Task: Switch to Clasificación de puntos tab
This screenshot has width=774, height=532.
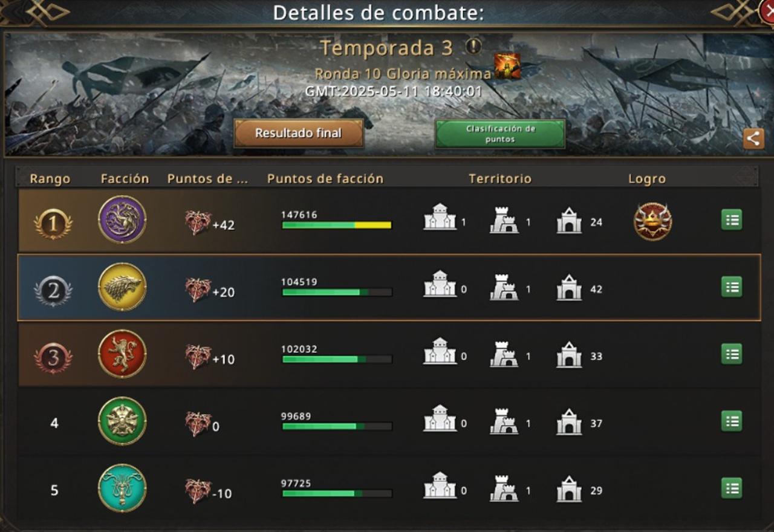Action: point(500,134)
